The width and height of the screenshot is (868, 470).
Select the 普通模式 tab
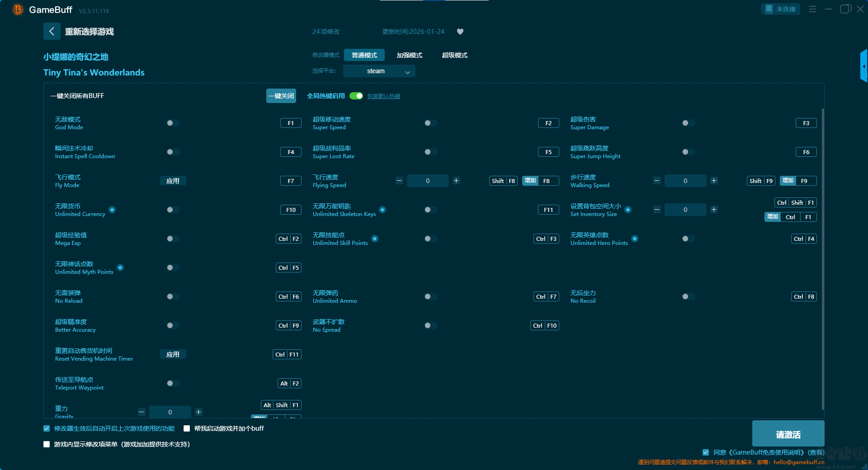pyautogui.click(x=364, y=55)
